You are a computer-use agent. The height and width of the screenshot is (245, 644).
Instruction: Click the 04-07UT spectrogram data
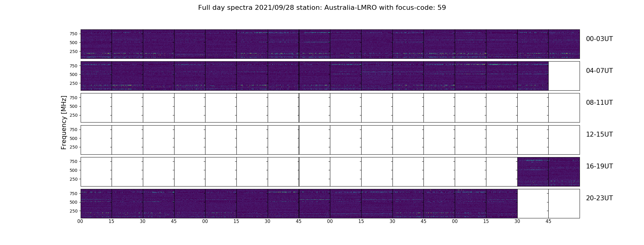(x=314, y=76)
